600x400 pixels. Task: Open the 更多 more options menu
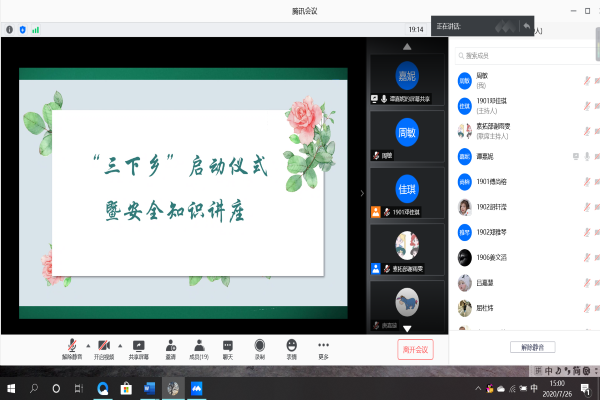(x=323, y=346)
